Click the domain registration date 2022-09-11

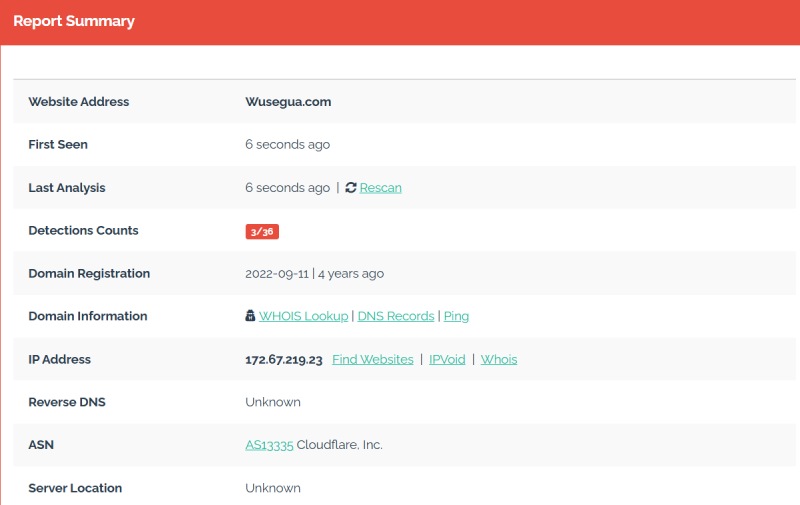point(277,274)
